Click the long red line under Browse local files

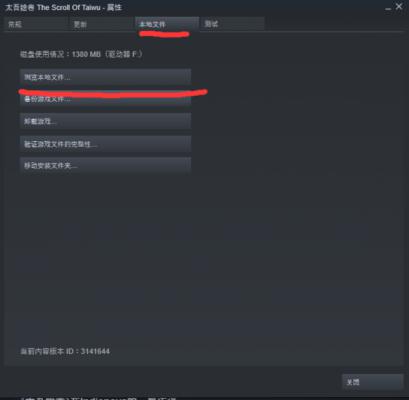[113, 93]
